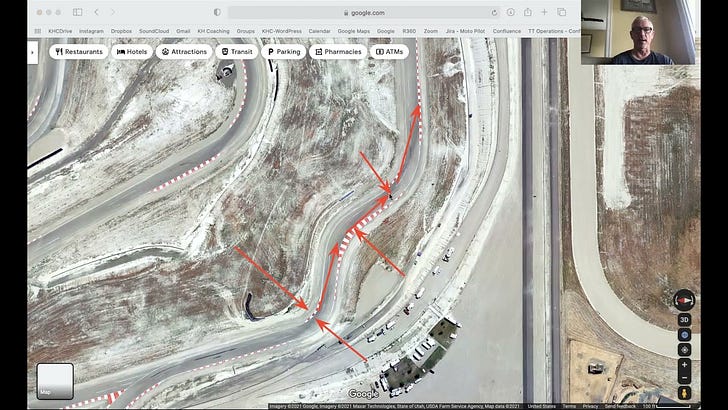This screenshot has width=728, height=410.
Task: Go back with Safari's back arrow
Action: pos(97,13)
